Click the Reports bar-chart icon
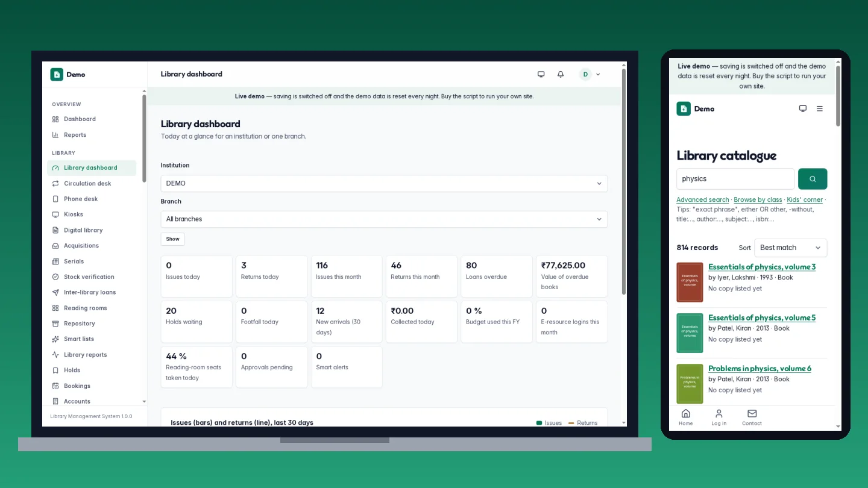The image size is (868, 488). tap(55, 135)
